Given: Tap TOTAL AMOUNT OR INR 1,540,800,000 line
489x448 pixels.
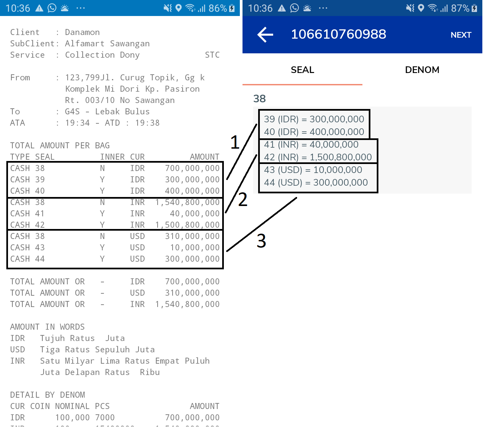Looking at the screenshot, I should [x=115, y=304].
